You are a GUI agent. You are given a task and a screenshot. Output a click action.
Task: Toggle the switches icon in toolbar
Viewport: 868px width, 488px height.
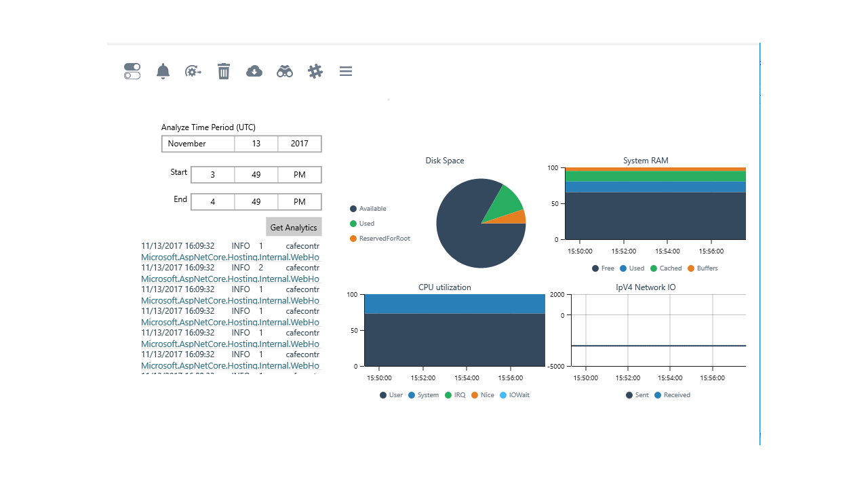coord(132,71)
